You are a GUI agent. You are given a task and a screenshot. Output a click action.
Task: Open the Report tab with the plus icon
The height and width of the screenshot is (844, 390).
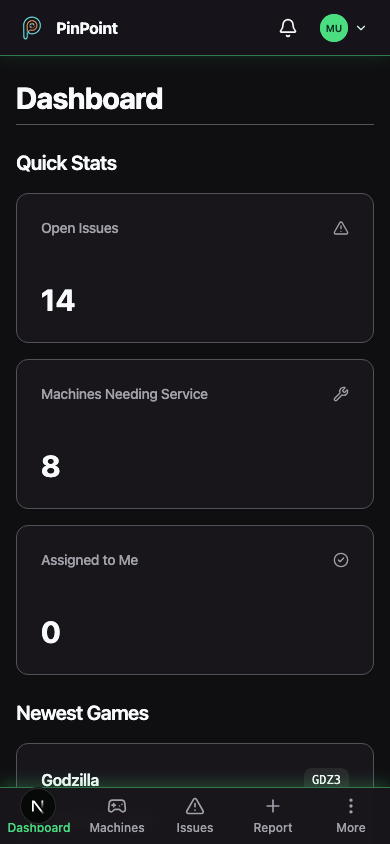273,815
